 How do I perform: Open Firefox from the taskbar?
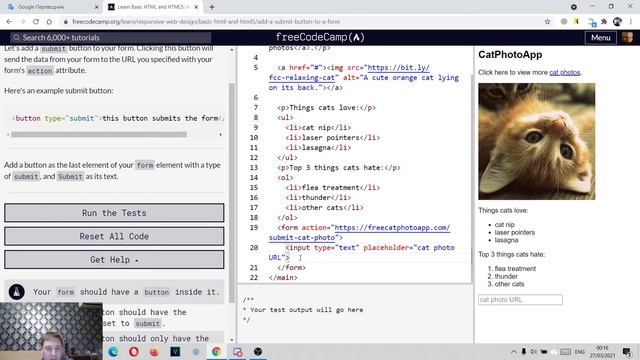click(x=154, y=351)
